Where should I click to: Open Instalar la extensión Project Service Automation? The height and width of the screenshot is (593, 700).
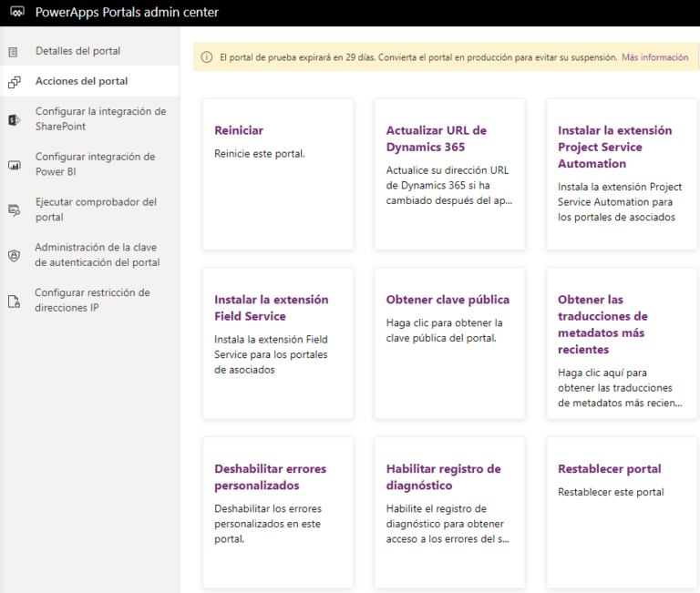click(x=622, y=174)
